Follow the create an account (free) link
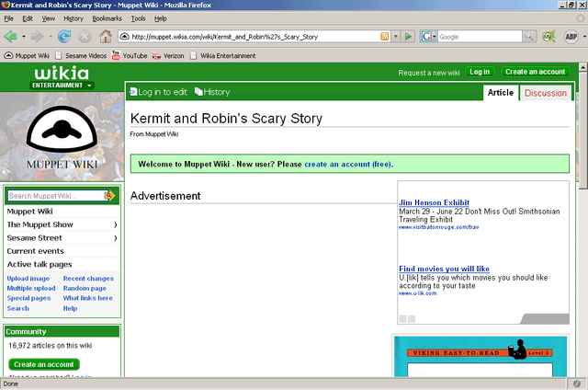This screenshot has height=390, width=588. pos(349,165)
